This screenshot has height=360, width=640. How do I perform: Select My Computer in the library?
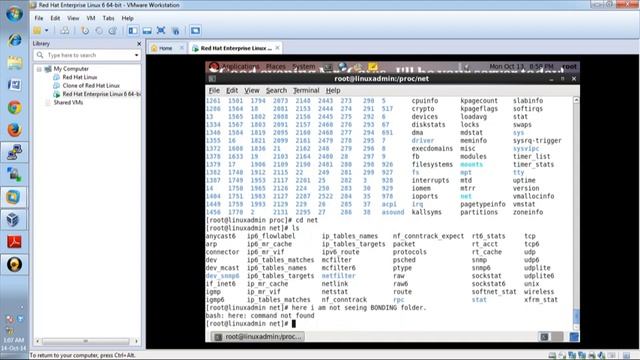(x=71, y=69)
